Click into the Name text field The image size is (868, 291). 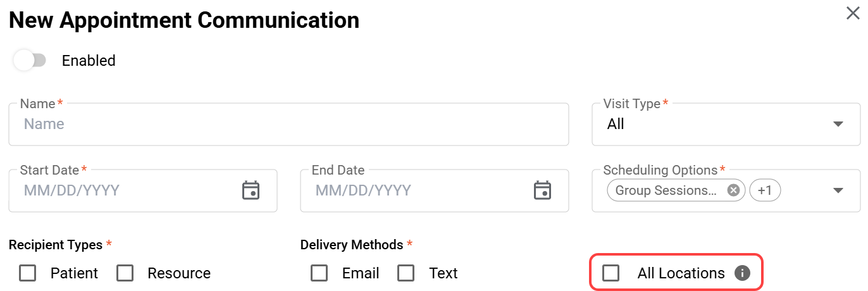tap(288, 124)
